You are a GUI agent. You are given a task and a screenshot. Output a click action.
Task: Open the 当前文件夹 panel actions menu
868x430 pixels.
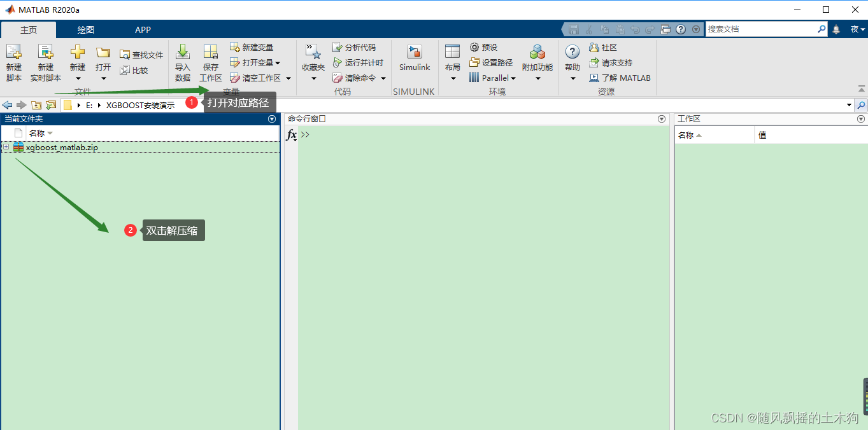pyautogui.click(x=272, y=119)
